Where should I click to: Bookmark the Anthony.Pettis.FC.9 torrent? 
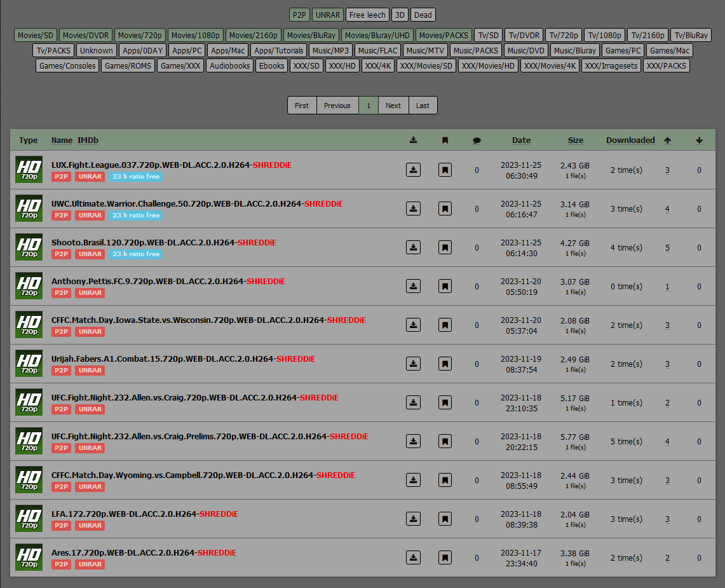(445, 286)
